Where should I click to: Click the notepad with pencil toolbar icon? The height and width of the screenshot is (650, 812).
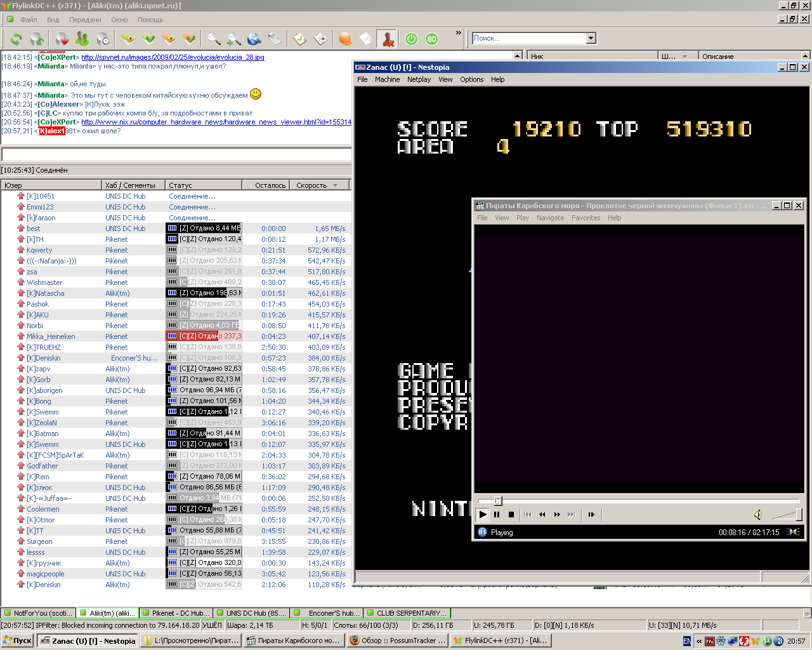click(365, 39)
